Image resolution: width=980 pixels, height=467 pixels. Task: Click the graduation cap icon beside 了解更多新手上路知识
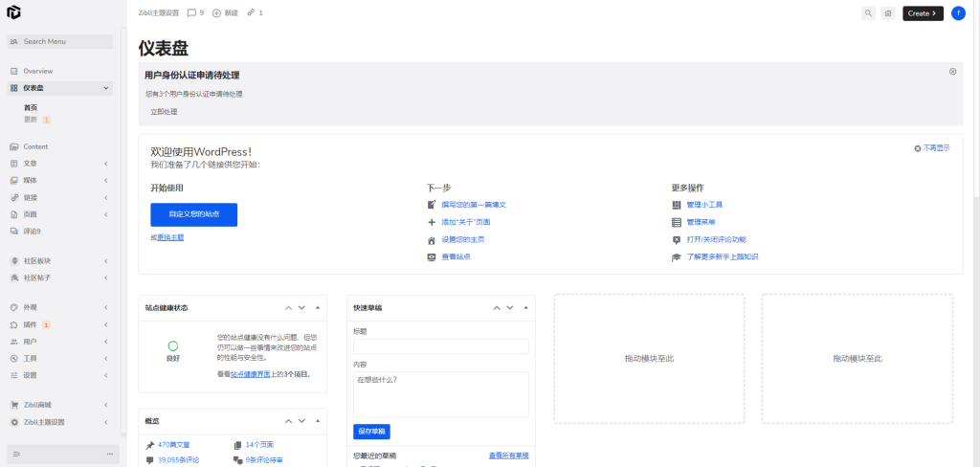click(677, 256)
